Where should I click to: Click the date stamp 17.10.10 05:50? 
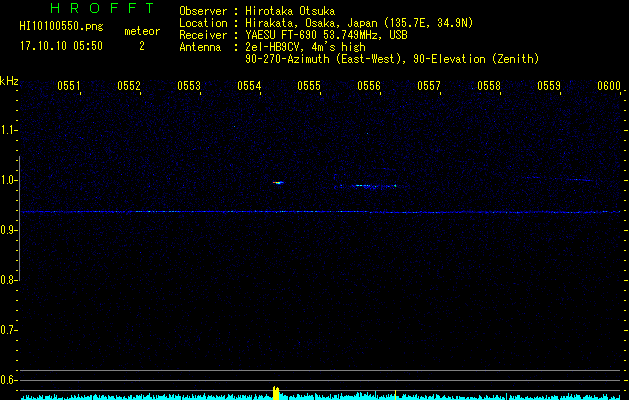point(61,46)
